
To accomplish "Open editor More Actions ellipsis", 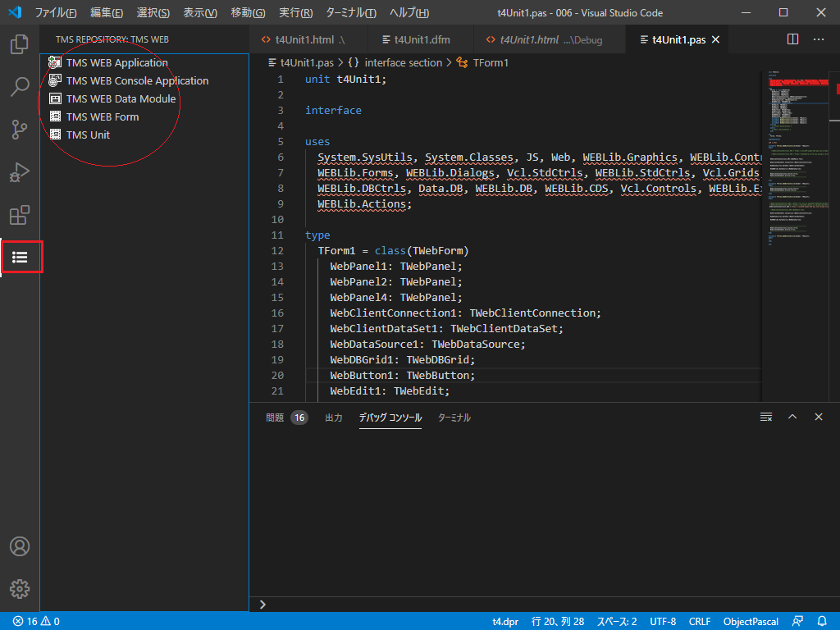I will point(819,39).
